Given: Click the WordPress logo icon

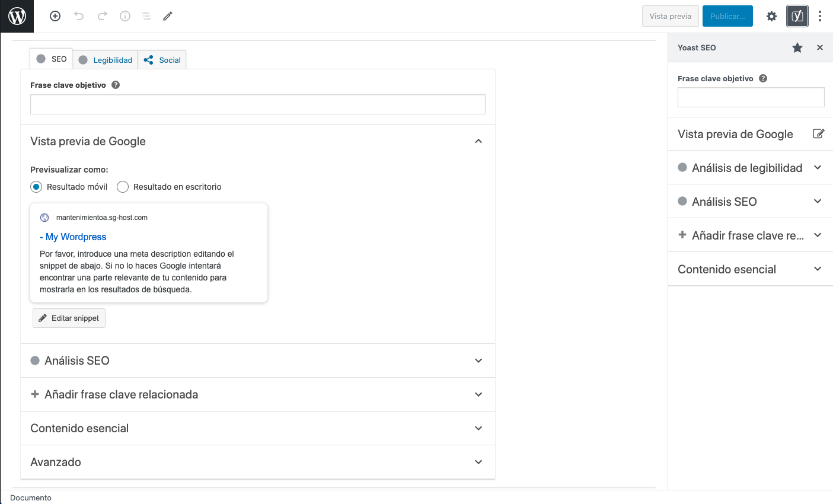Looking at the screenshot, I should 17,16.
